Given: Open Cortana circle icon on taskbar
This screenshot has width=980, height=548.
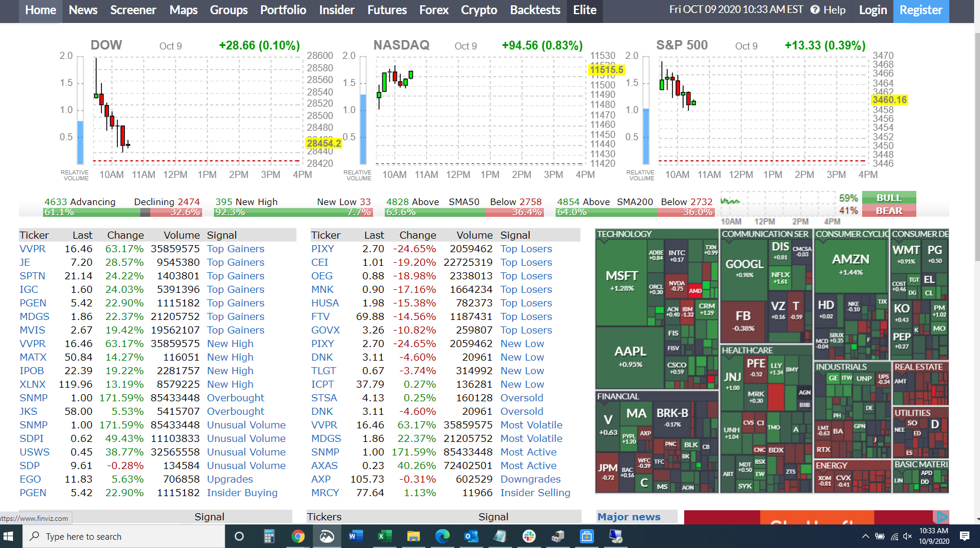Looking at the screenshot, I should point(239,536).
